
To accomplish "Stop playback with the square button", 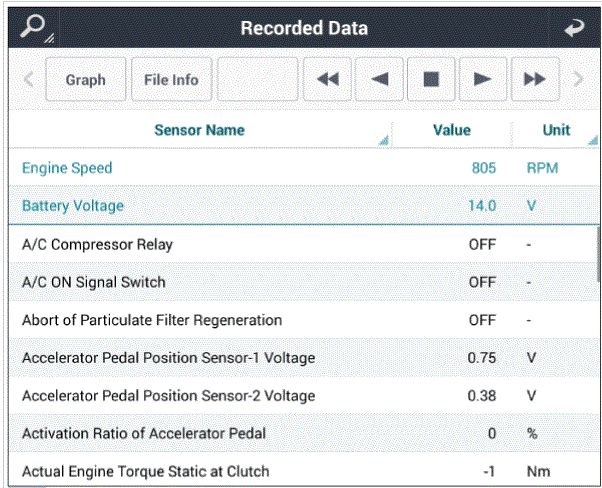I will click(431, 79).
